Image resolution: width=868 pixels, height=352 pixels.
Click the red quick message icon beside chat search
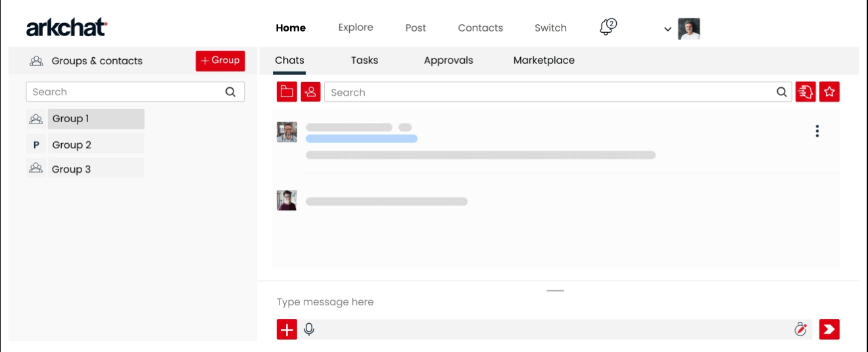tap(806, 92)
